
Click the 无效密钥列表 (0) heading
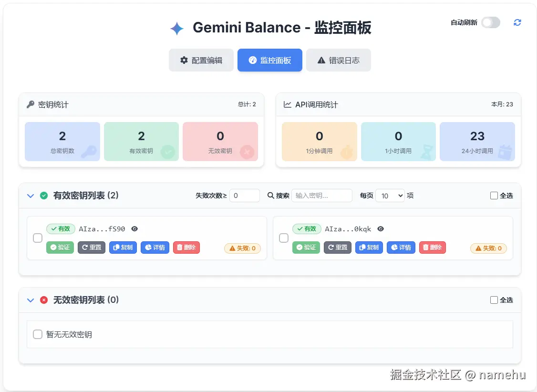point(86,300)
